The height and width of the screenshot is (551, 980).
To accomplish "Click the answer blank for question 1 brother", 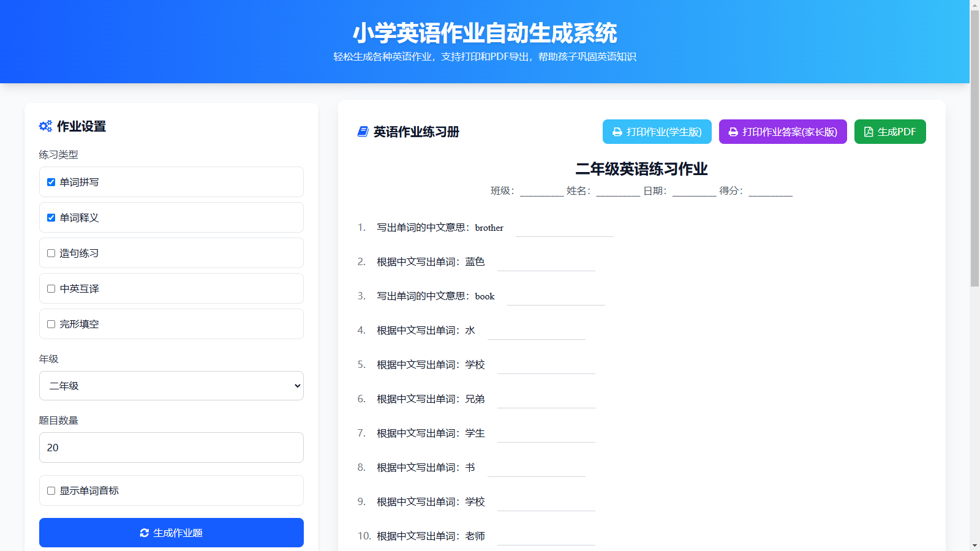I will point(564,229).
